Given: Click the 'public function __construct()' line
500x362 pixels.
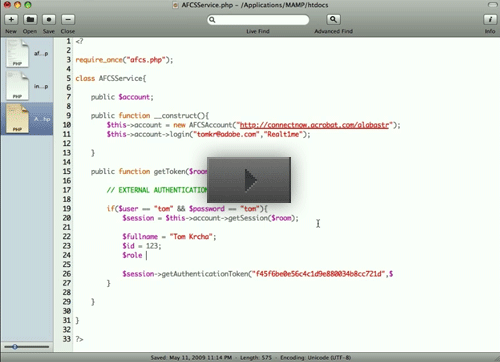Looking at the screenshot, I should [x=150, y=116].
